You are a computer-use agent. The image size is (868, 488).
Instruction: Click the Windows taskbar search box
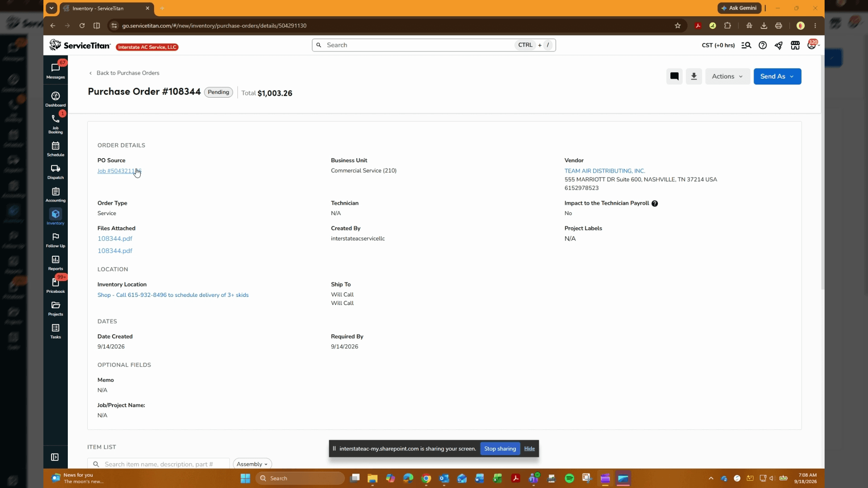click(300, 478)
